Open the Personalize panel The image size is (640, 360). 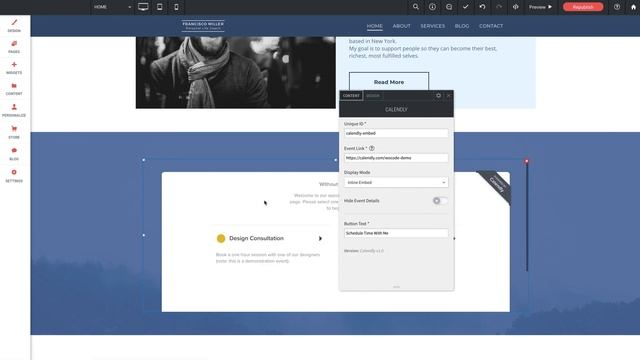pos(14,110)
